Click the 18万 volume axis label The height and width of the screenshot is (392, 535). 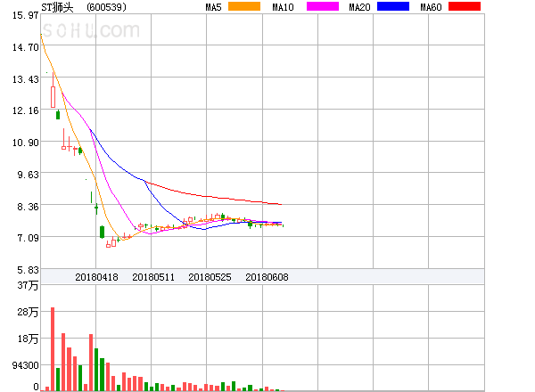(x=28, y=339)
